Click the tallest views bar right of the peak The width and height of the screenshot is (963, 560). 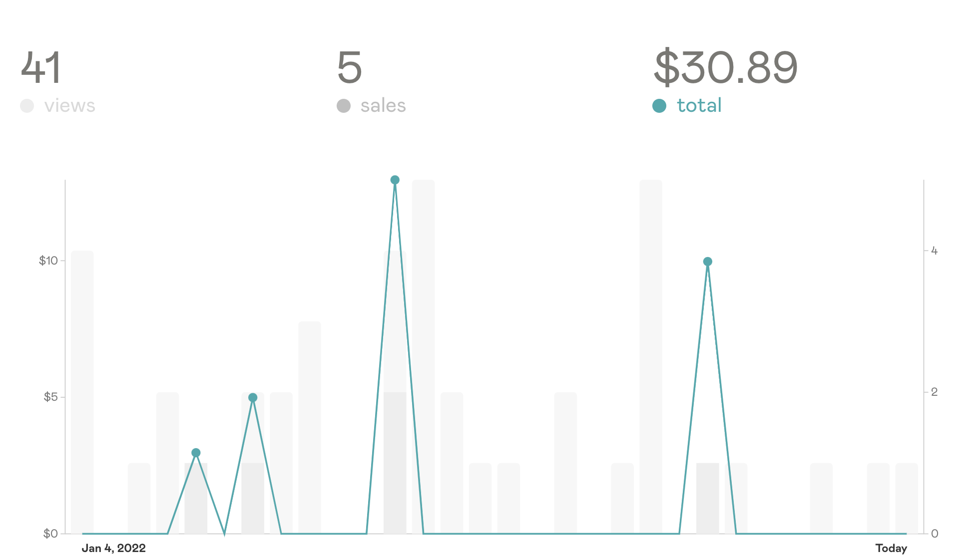[x=423, y=356]
